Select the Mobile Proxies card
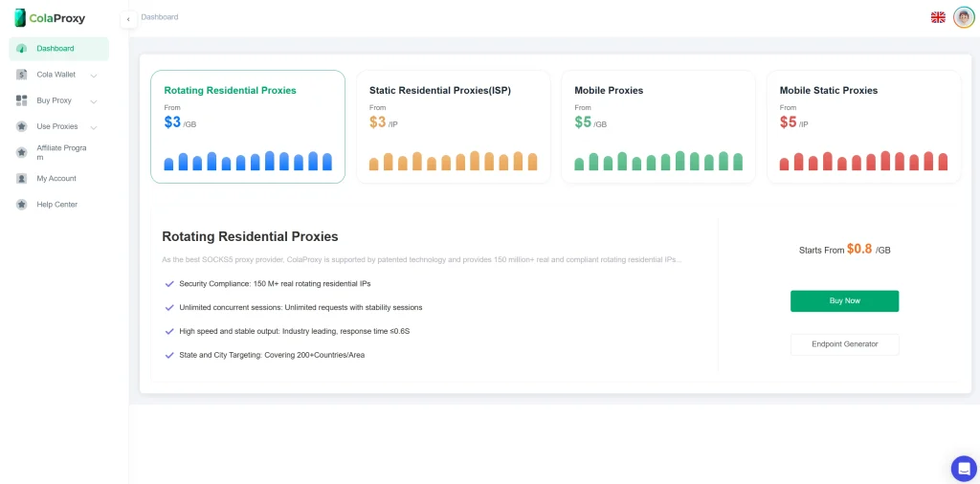 [x=658, y=127]
